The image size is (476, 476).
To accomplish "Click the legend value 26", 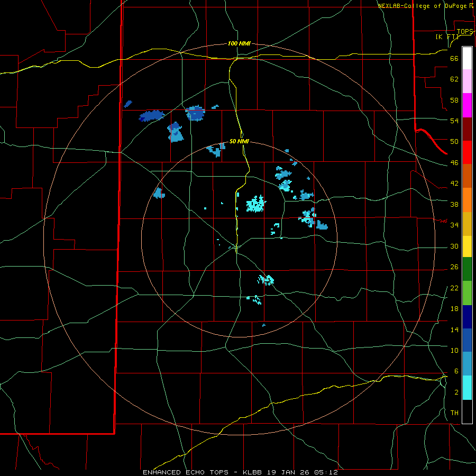I will click(x=454, y=267).
